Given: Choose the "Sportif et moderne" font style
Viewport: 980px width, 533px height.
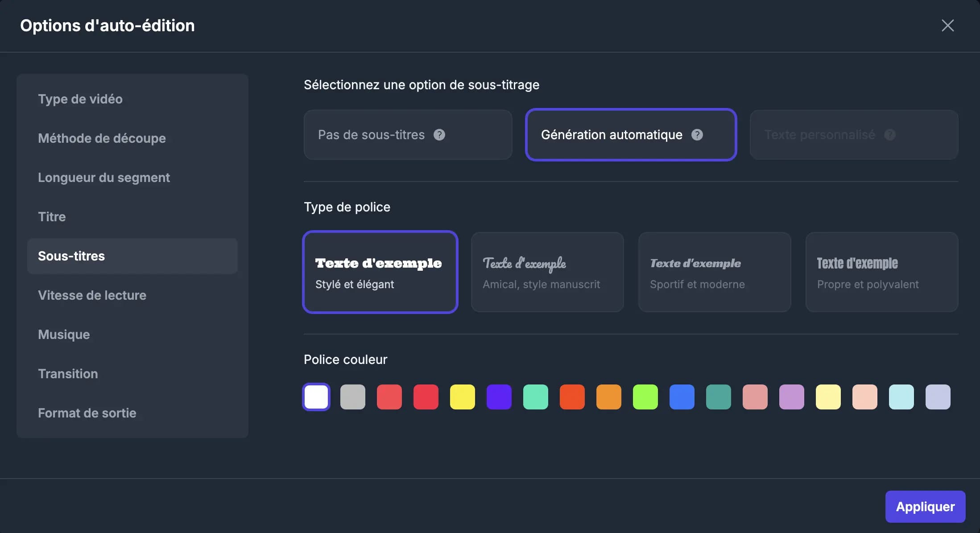Looking at the screenshot, I should [714, 272].
